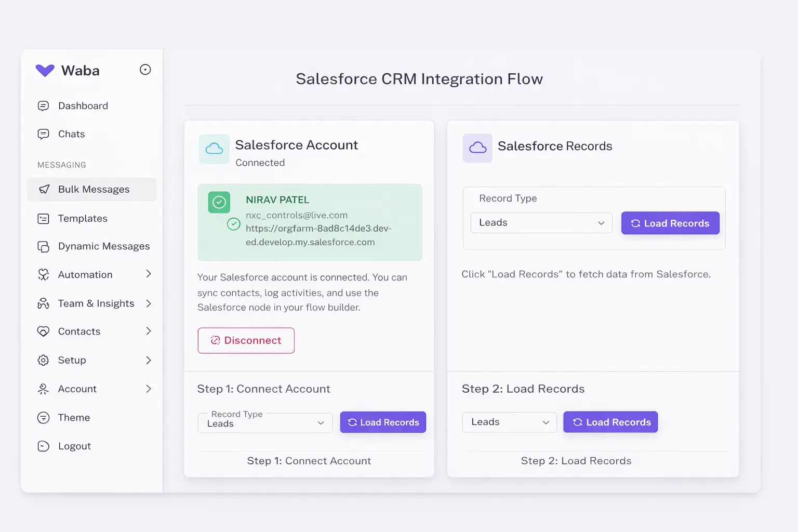Click the Disconnect button
The image size is (798, 532).
click(246, 340)
